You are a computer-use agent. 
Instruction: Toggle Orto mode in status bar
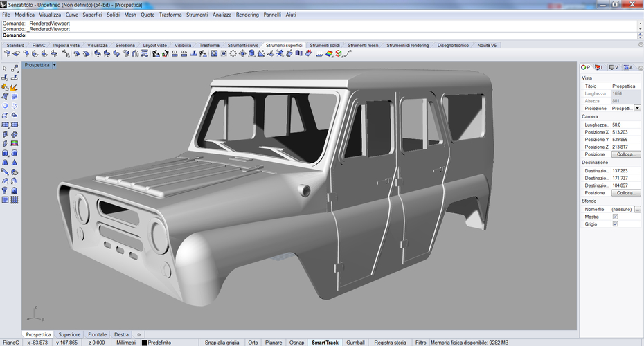pyautogui.click(x=253, y=343)
